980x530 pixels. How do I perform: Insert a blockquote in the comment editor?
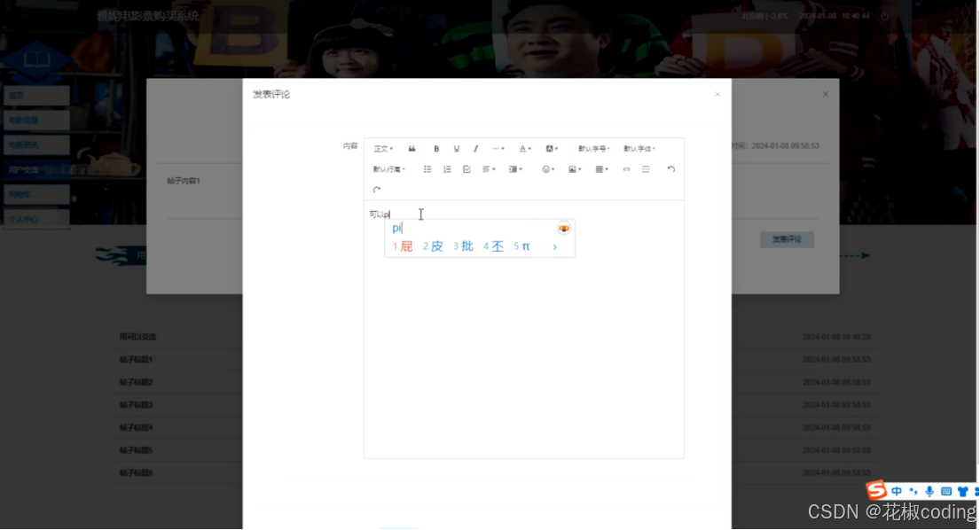click(412, 149)
